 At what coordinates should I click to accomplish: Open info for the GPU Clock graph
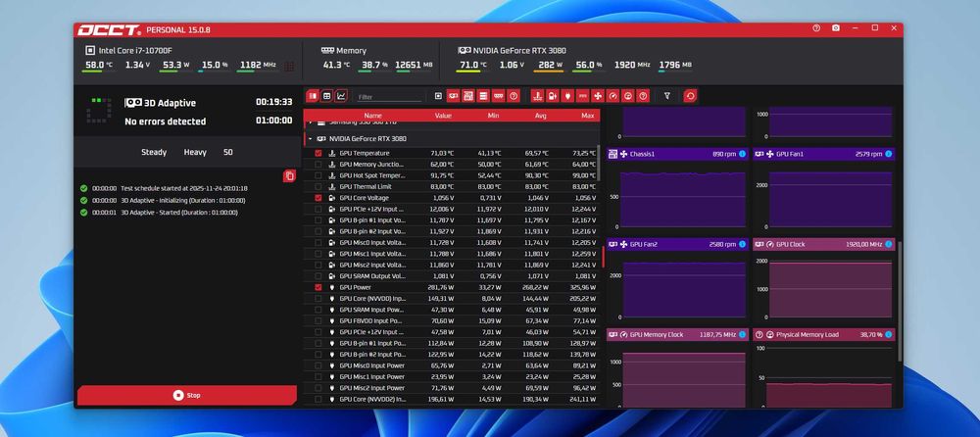click(x=888, y=244)
